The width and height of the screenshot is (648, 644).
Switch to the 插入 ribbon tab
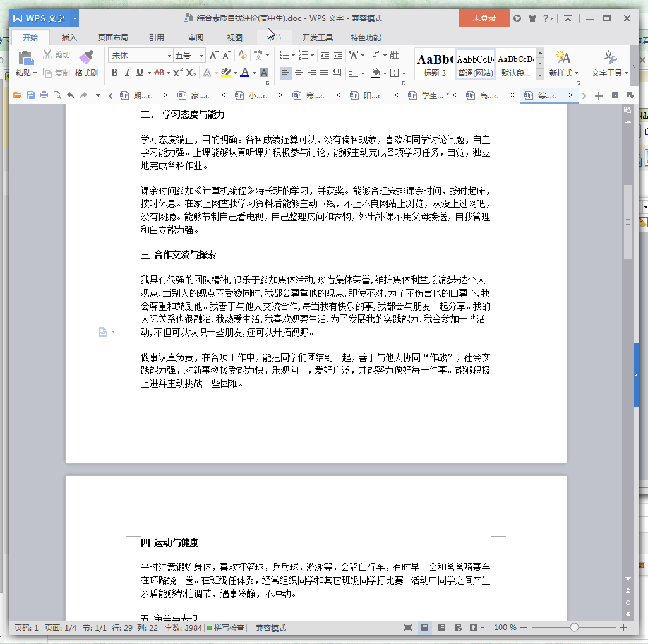69,38
